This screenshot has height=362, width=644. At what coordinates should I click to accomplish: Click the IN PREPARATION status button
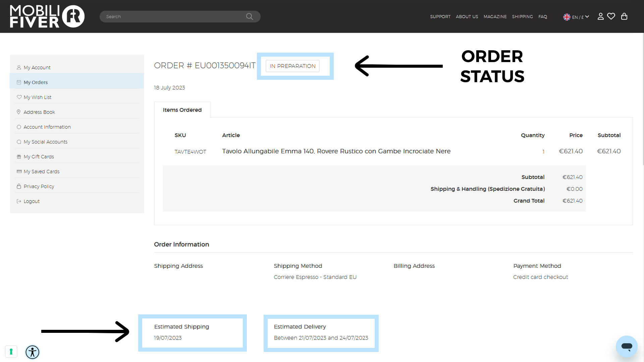click(292, 66)
